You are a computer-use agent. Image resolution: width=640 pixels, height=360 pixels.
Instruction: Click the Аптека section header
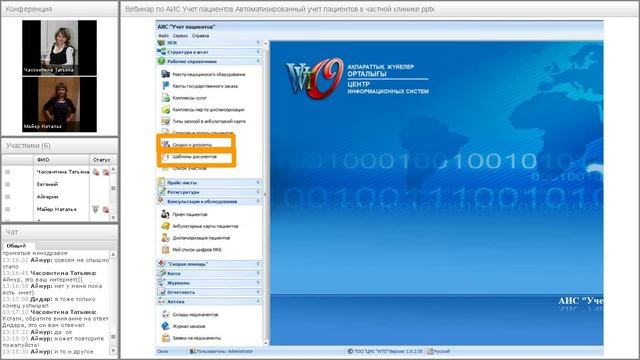click(x=209, y=302)
